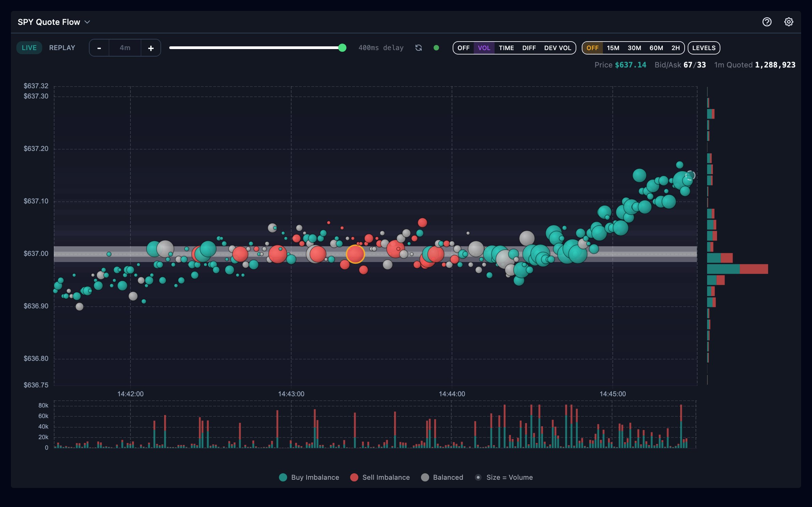
Task: Choose the 60M timeframe
Action: coord(656,48)
